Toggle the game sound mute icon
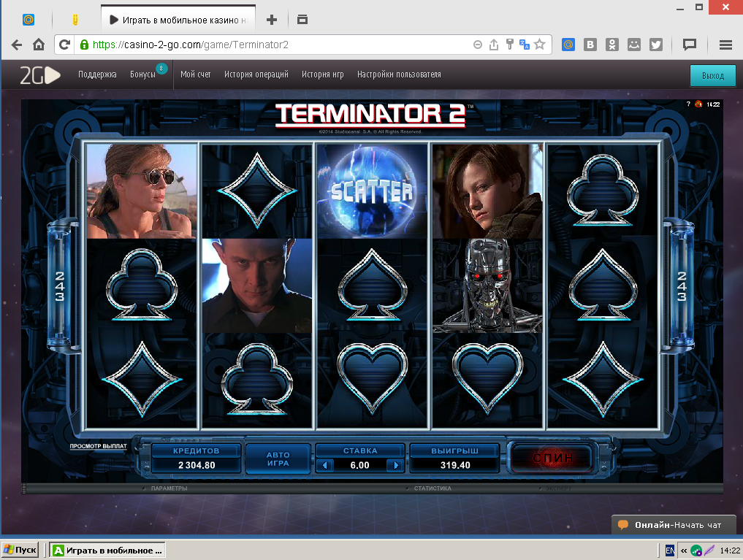 (x=698, y=104)
